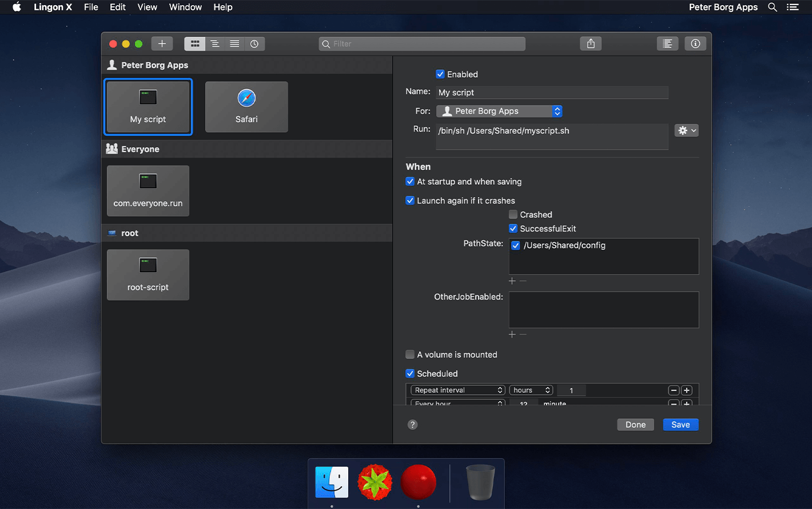This screenshot has height=509, width=812.
Task: Open the Help menu
Action: (223, 7)
